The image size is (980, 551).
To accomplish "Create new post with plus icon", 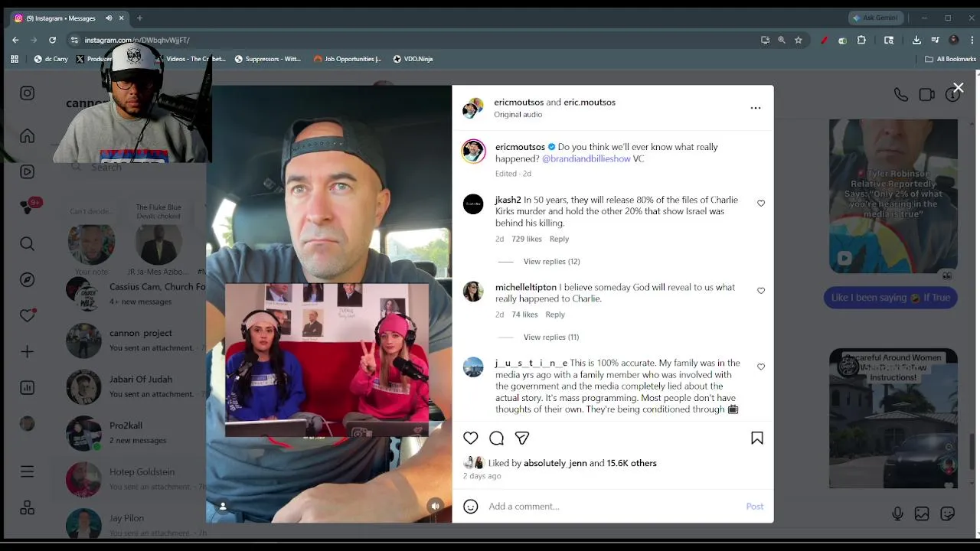I will point(28,352).
